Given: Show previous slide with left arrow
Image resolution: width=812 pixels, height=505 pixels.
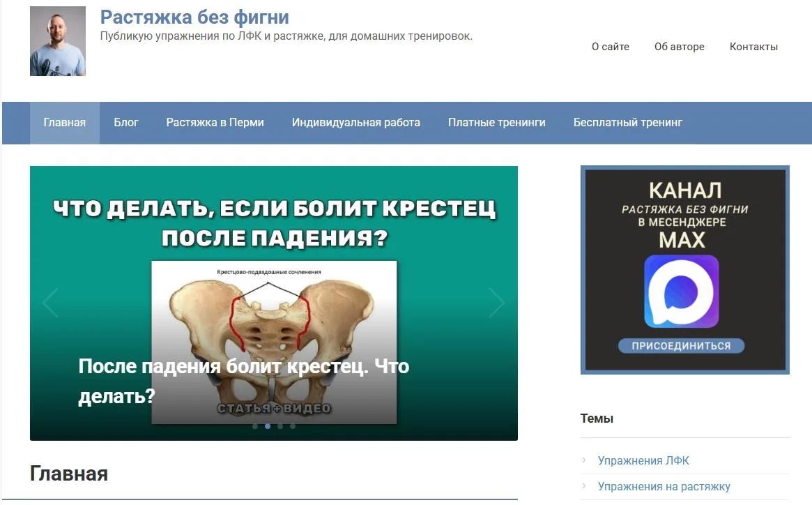Looking at the screenshot, I should pyautogui.click(x=51, y=302).
